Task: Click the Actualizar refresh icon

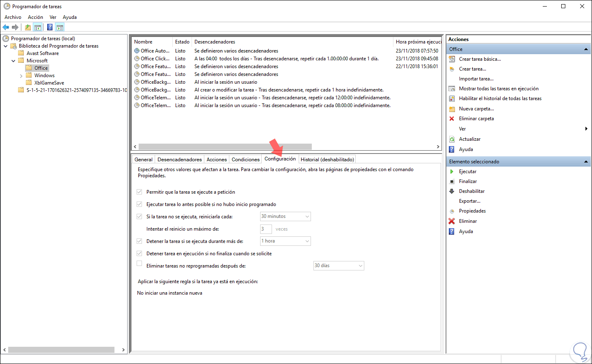Action: point(452,139)
